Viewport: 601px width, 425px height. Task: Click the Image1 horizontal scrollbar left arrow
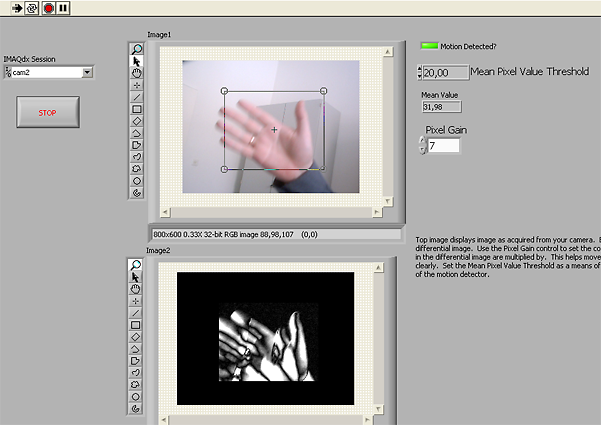pyautogui.click(x=165, y=212)
